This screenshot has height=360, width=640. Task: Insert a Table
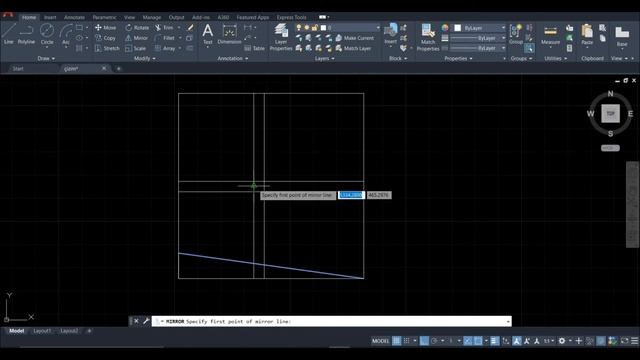pos(255,48)
